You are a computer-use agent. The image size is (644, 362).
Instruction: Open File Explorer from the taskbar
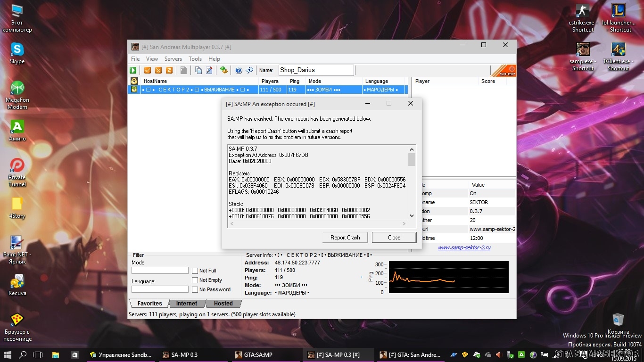click(55, 354)
